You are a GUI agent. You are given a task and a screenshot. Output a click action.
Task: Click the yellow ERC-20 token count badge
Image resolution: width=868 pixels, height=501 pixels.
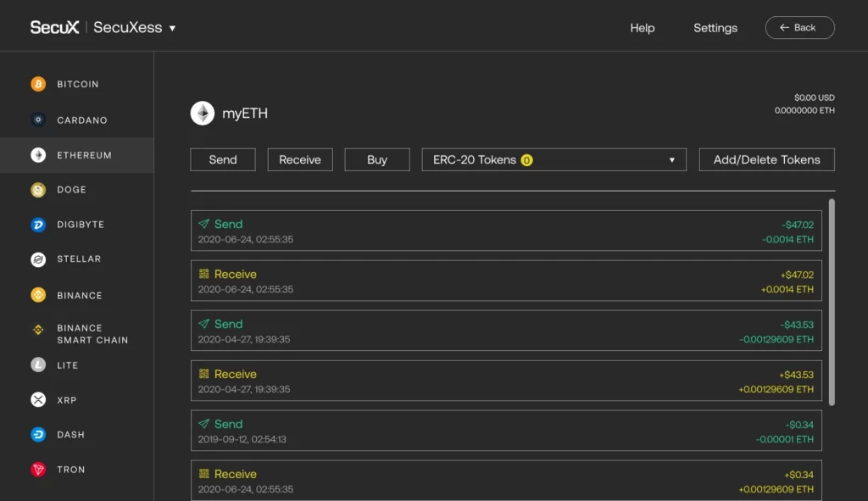coord(527,160)
